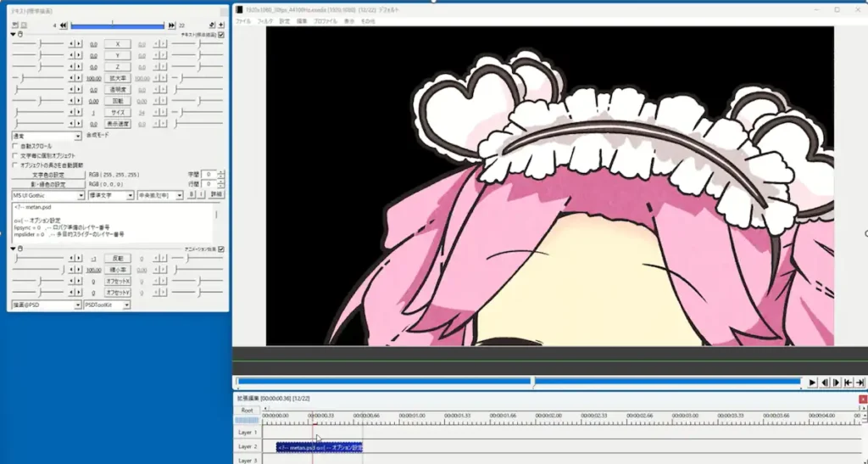This screenshot has width=868, height=464.
Task: Click the camera control icon at panel top-left
Action: pos(15,25)
